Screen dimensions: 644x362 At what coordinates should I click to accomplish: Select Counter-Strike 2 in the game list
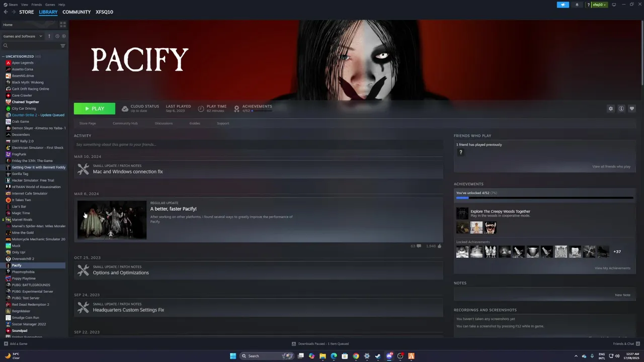point(35,115)
